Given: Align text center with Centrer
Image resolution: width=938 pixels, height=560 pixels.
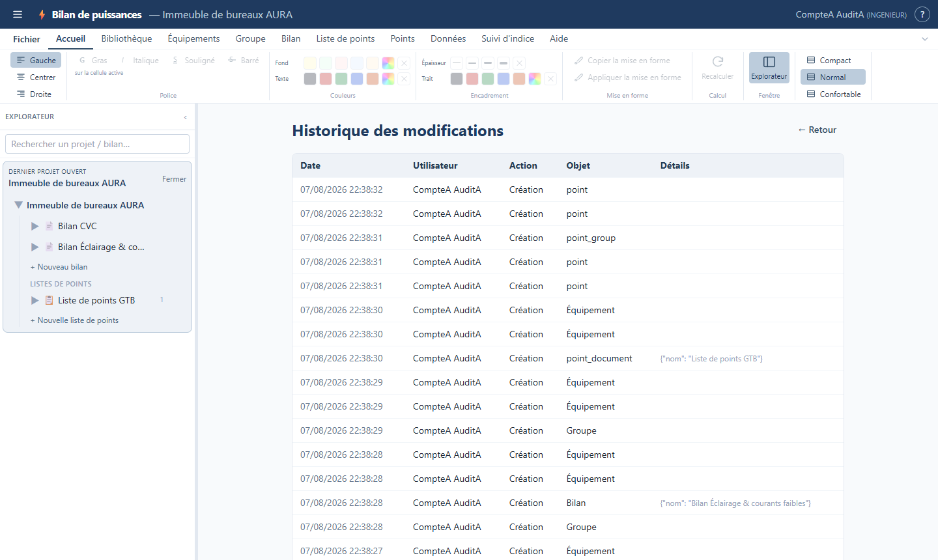Looking at the screenshot, I should tap(36, 77).
